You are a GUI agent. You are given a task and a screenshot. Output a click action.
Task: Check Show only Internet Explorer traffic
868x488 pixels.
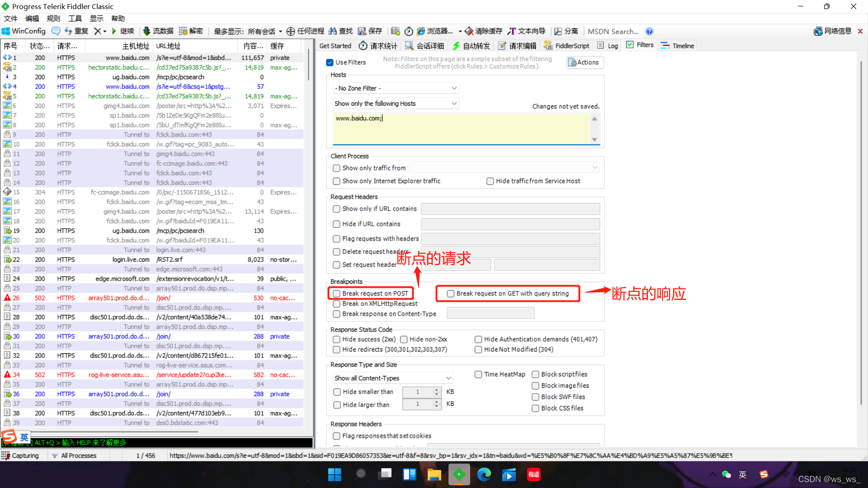point(336,181)
